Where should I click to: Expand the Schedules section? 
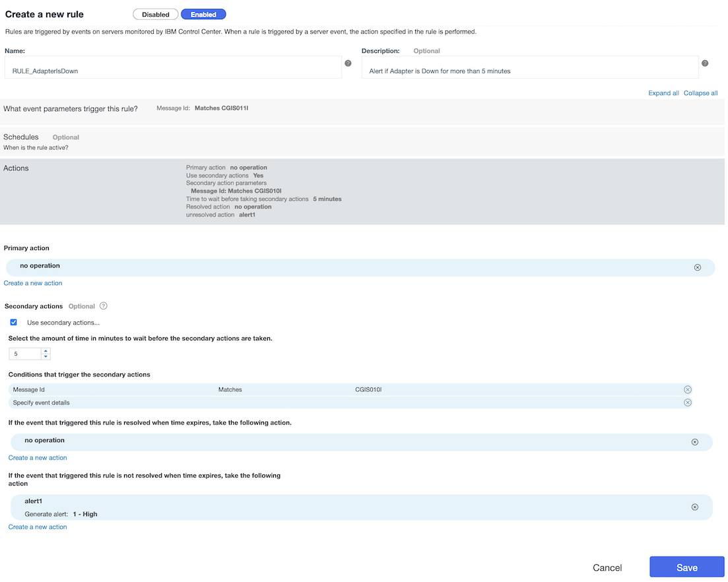21,137
